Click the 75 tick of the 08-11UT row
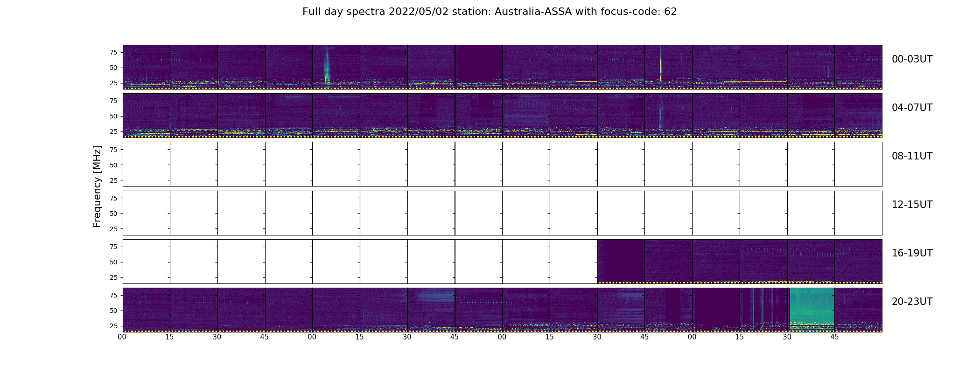The width and height of the screenshot is (980, 373). coord(113,149)
